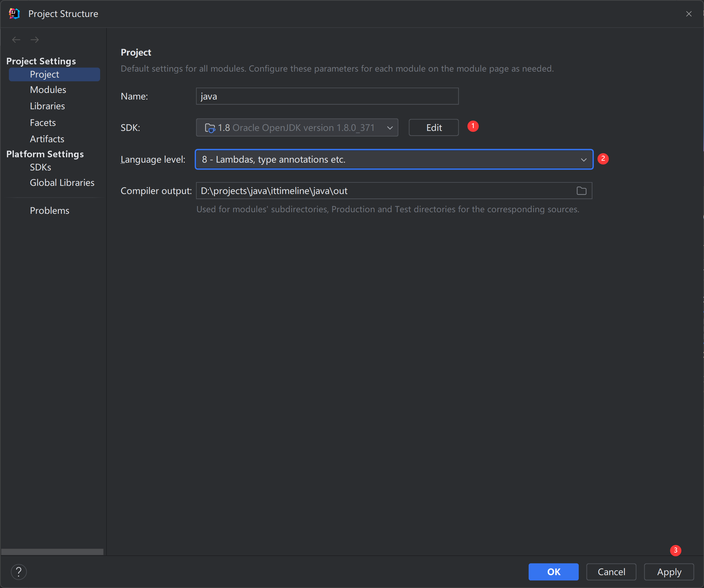Close the Project Structure dialog

point(689,14)
